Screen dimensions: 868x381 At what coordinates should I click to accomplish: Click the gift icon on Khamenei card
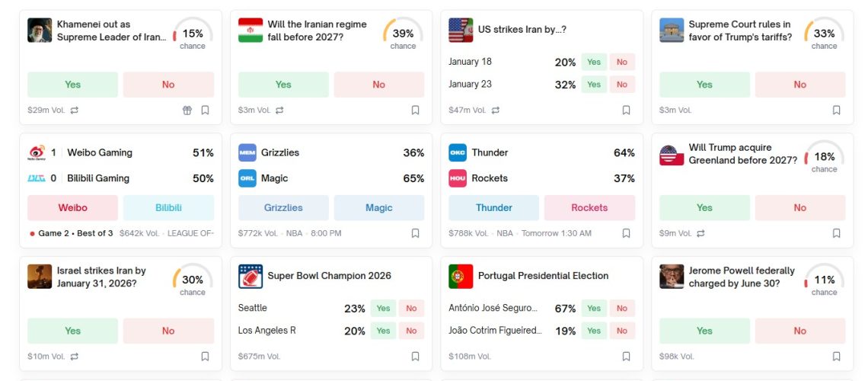[187, 110]
